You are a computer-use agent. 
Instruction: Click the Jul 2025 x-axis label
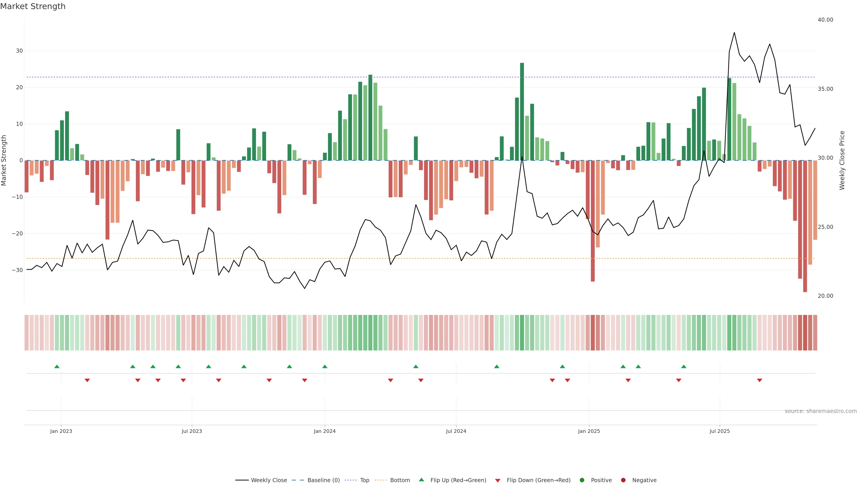coord(719,431)
